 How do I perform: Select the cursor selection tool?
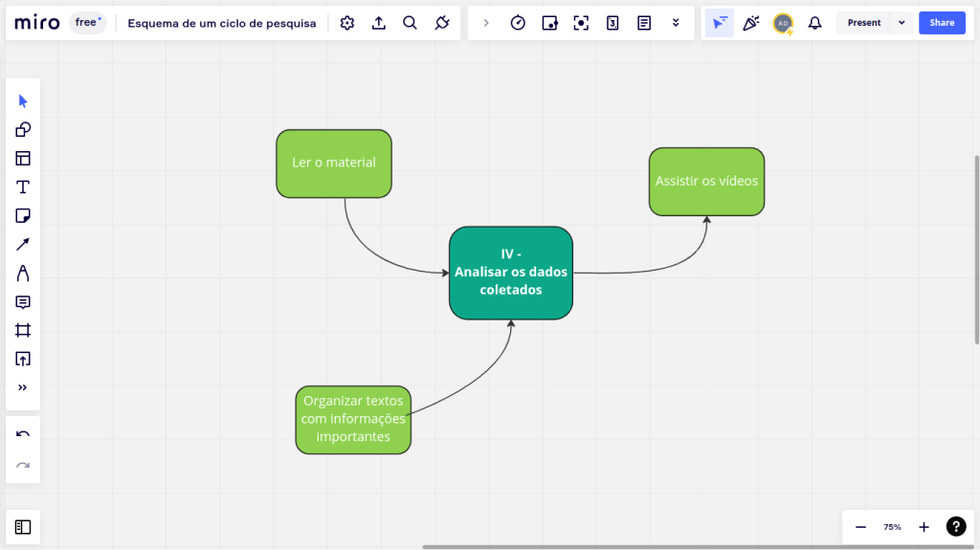coord(23,101)
